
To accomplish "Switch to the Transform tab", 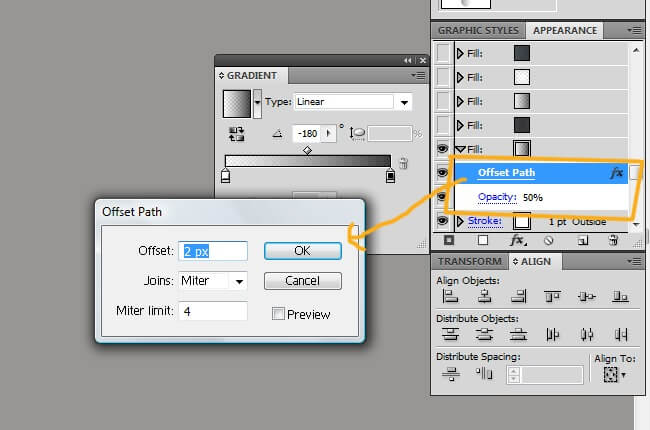I will (x=469, y=262).
